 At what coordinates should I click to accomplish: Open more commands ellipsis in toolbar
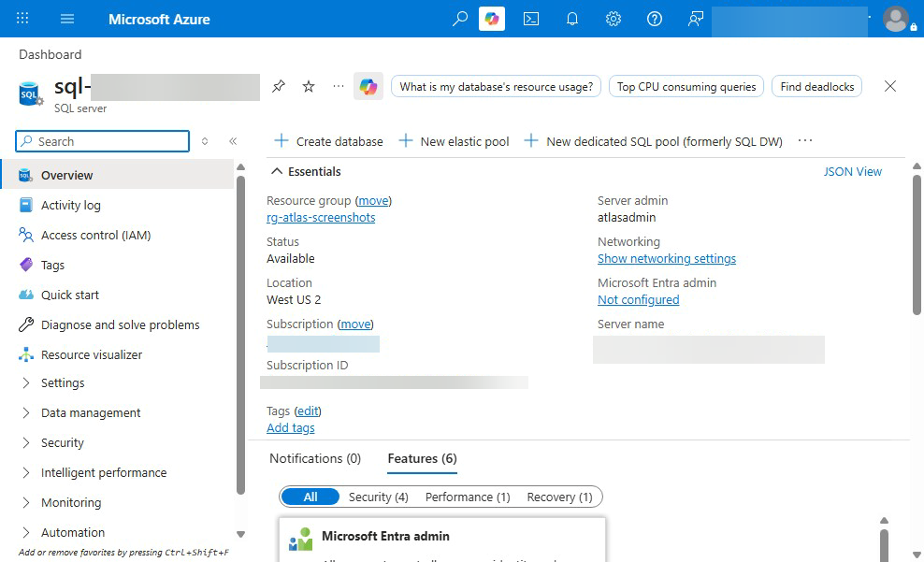(805, 141)
